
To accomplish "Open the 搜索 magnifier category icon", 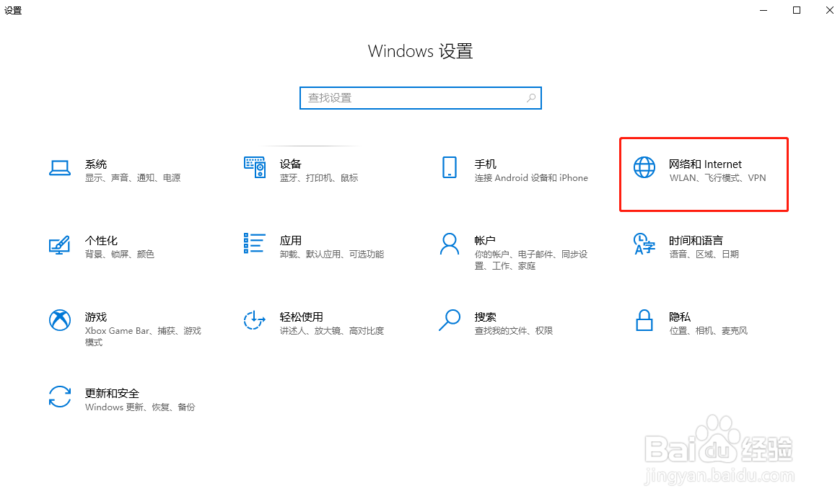I will [450, 320].
